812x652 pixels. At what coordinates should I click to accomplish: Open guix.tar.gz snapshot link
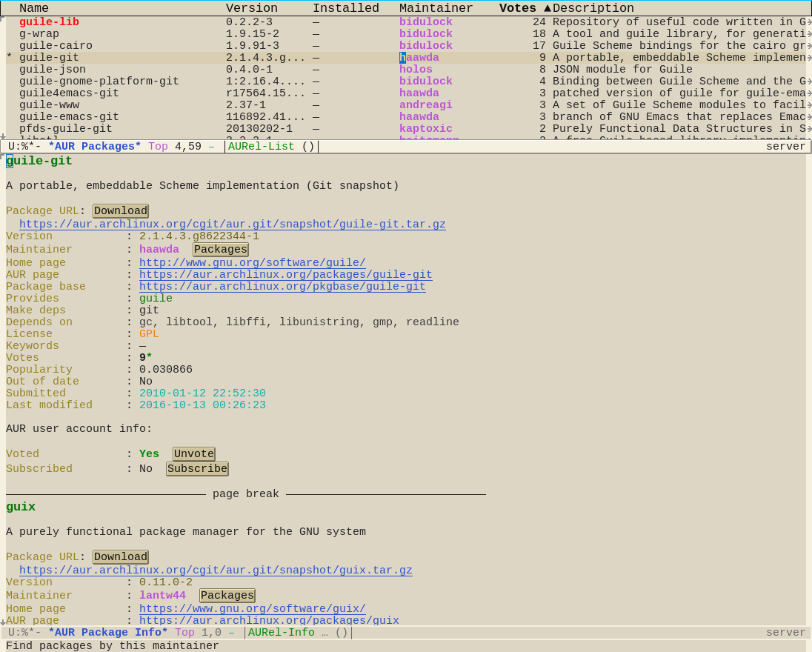tap(216, 570)
